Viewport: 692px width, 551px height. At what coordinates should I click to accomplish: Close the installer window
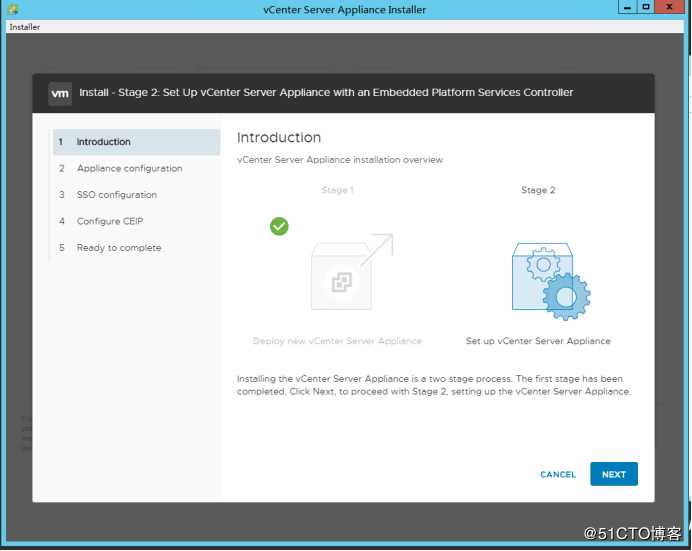point(669,7)
